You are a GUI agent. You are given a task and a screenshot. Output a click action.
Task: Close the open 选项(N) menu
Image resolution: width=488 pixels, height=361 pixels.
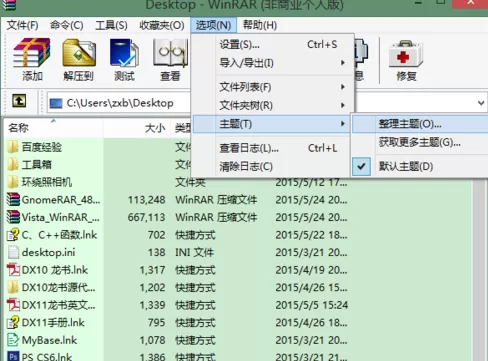click(213, 25)
